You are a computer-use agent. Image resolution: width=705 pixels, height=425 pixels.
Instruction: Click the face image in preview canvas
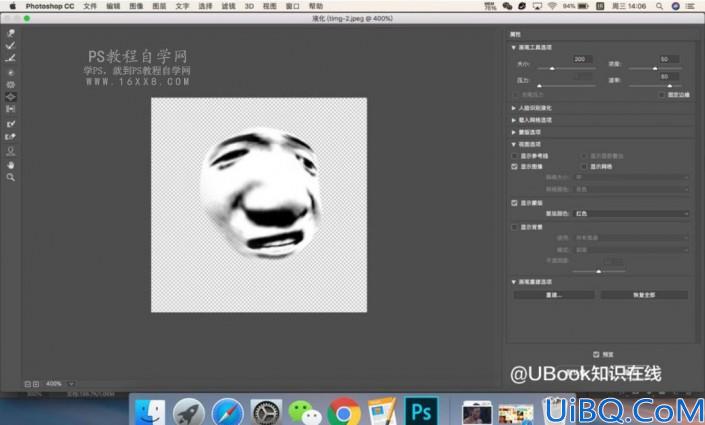point(261,193)
